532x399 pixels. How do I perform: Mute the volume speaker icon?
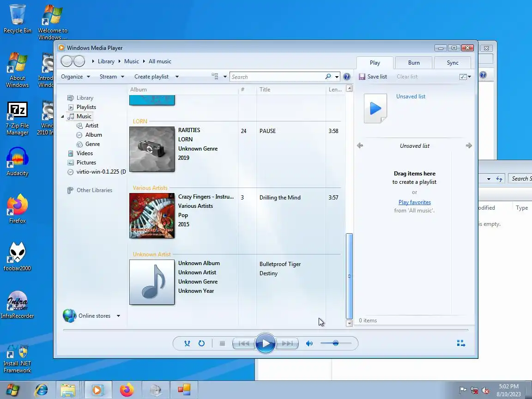(309, 344)
